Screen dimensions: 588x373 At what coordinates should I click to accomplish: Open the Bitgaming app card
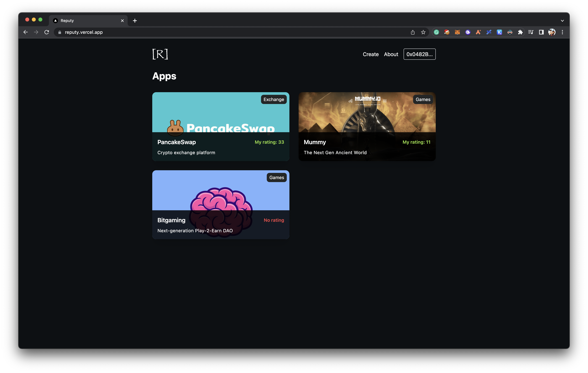coord(220,205)
